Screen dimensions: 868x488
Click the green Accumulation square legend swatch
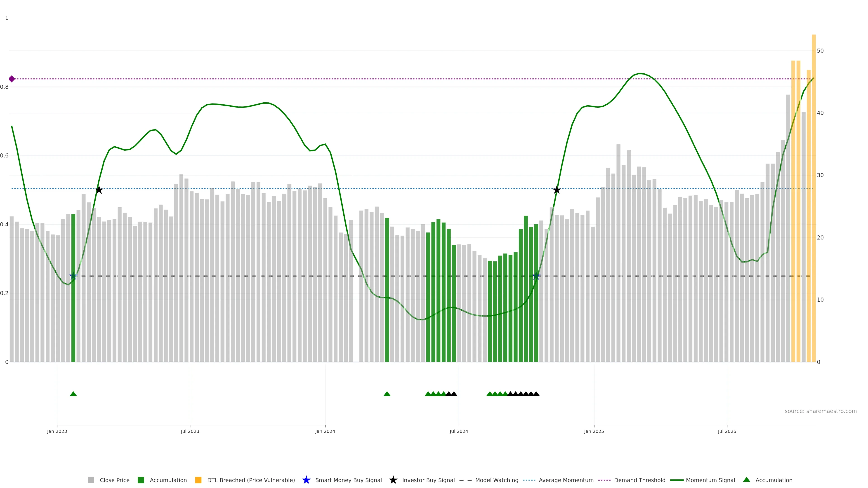click(141, 480)
